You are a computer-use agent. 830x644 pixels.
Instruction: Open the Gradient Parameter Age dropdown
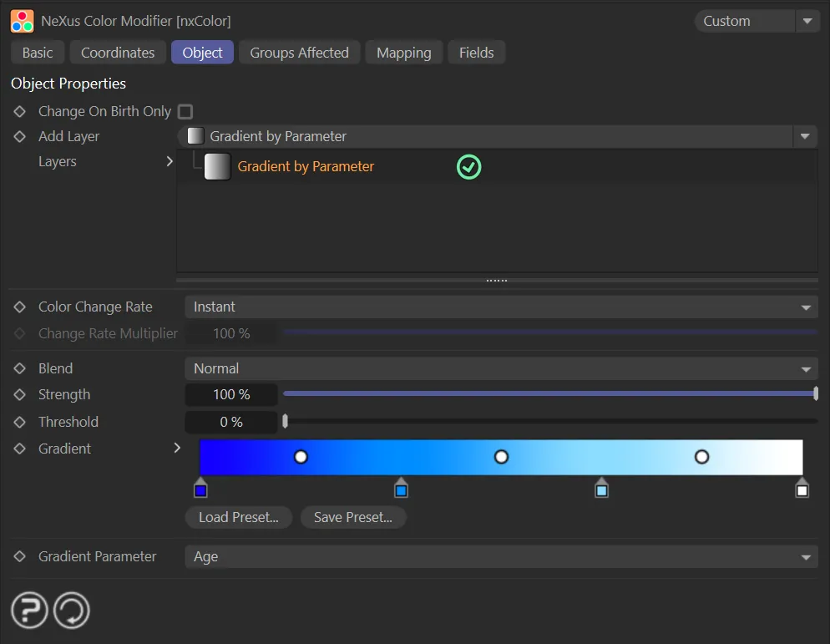pyautogui.click(x=500, y=556)
